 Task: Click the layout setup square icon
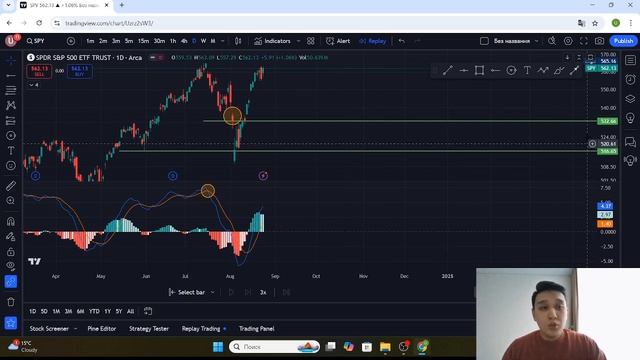pos(484,41)
